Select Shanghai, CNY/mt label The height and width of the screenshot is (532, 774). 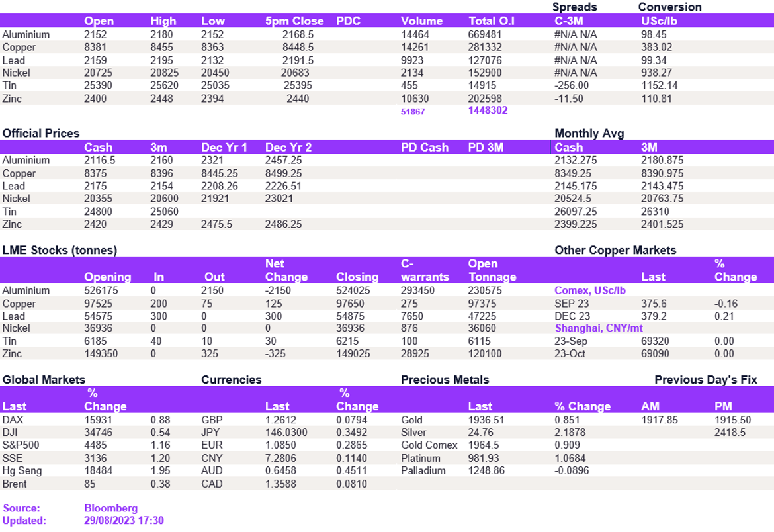tap(599, 328)
